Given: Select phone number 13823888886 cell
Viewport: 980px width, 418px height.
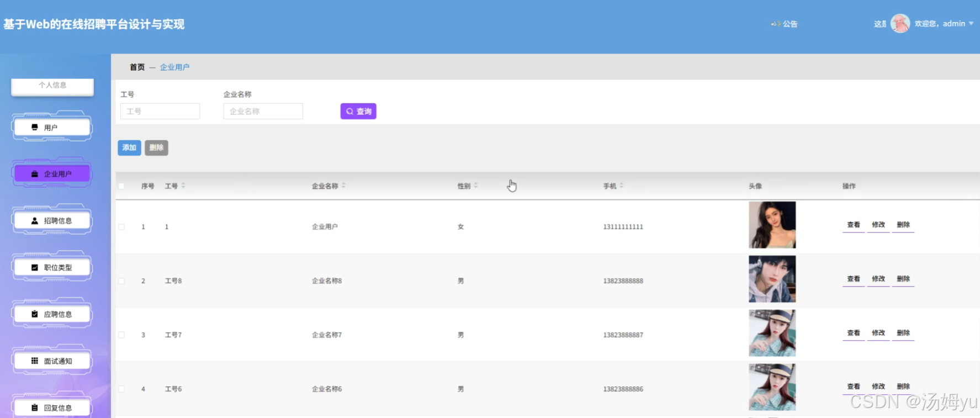Looking at the screenshot, I should [623, 389].
